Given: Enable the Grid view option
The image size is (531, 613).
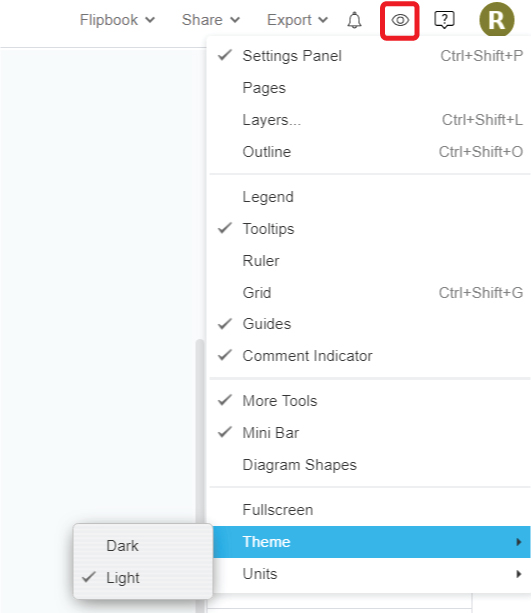Looking at the screenshot, I should [370, 292].
